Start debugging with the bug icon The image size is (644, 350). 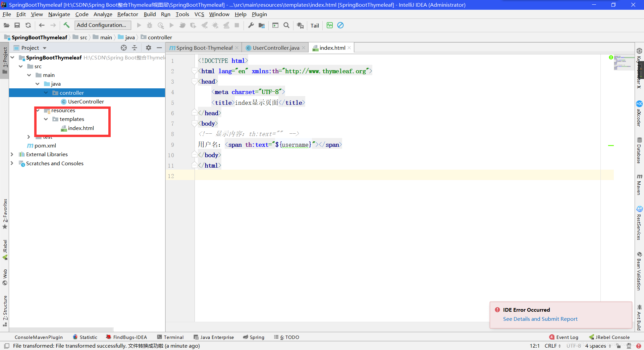pyautogui.click(x=150, y=25)
